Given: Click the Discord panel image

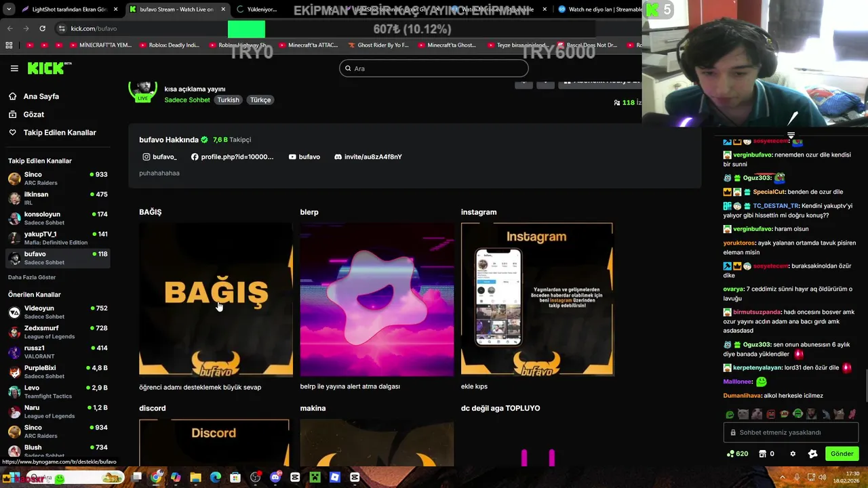Looking at the screenshot, I should click(214, 443).
